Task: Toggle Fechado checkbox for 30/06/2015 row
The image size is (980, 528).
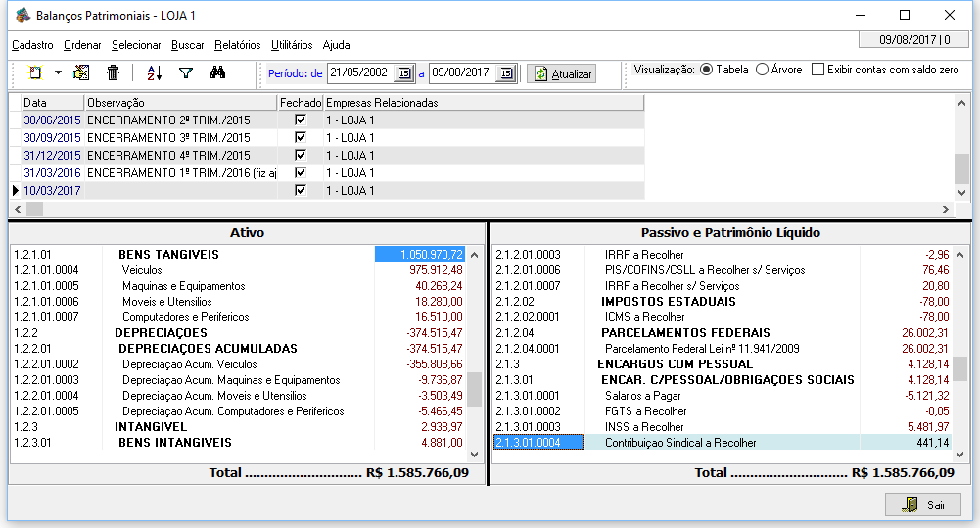Action: 301,120
